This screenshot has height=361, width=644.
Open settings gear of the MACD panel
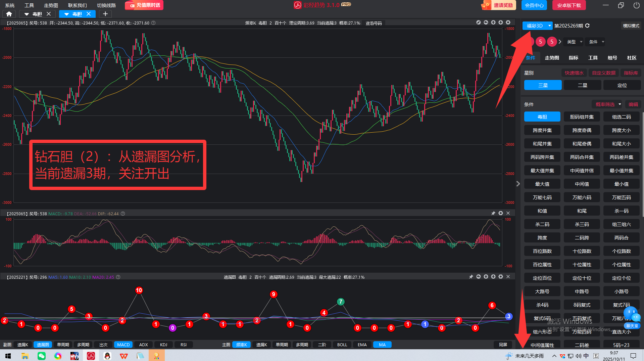(500, 213)
